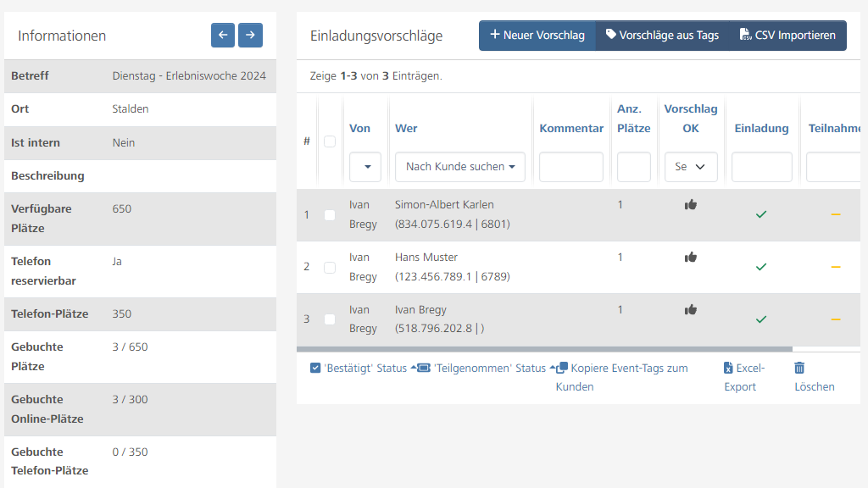
Task: Click the Kommentar filter input field
Action: click(571, 167)
